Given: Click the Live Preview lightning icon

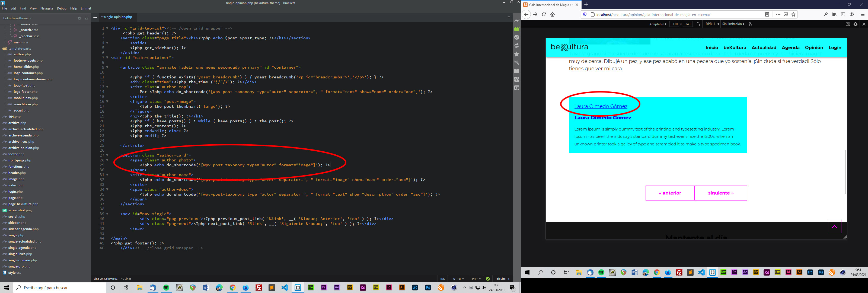Looking at the screenshot, I should (x=516, y=21).
